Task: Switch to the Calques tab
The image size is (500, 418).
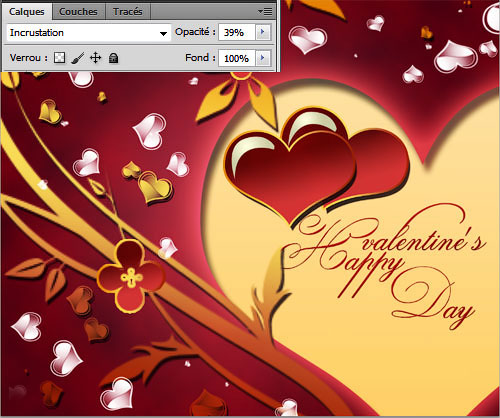Action: (x=27, y=12)
